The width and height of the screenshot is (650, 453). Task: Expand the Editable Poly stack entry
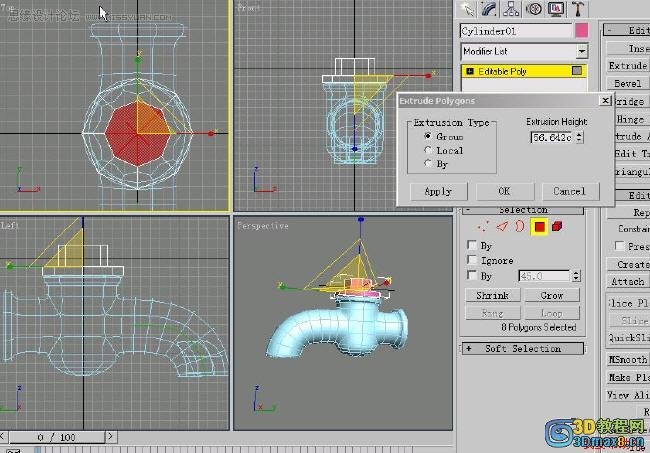point(470,71)
